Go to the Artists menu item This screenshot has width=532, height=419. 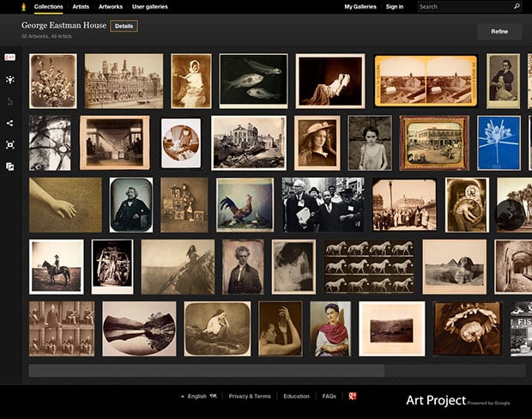tap(81, 7)
